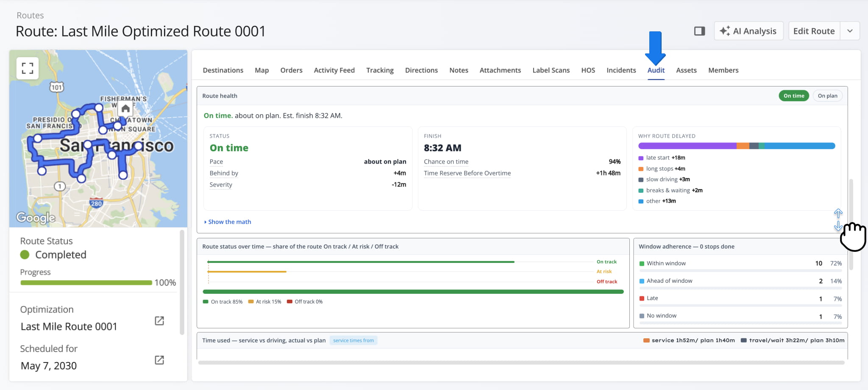Toggle the side panel layout icon

click(x=699, y=31)
